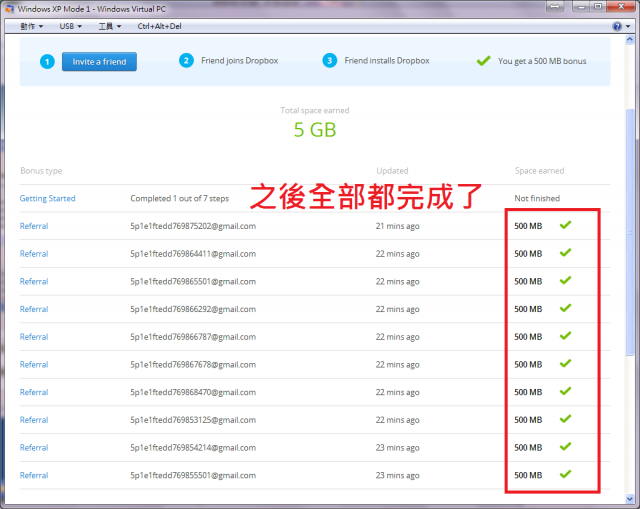Click the vertical scrollbar thumb
The height and width of the screenshot is (509, 640).
629,233
